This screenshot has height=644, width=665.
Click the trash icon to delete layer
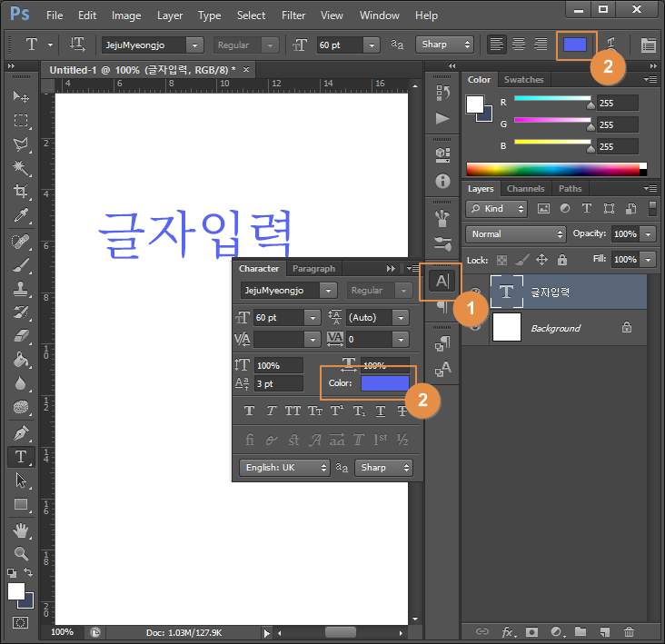point(629,631)
